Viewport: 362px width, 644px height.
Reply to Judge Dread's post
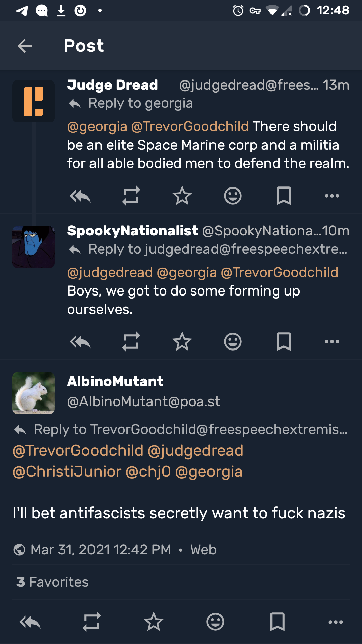(x=80, y=196)
